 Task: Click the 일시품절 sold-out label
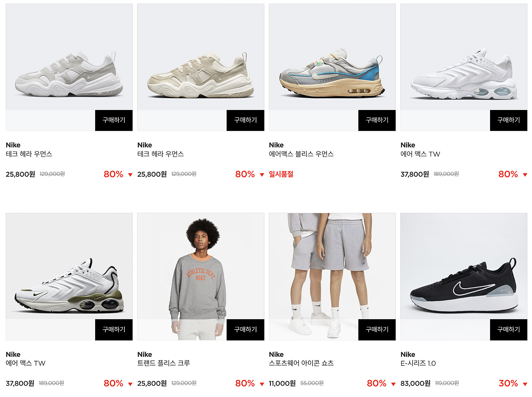281,174
